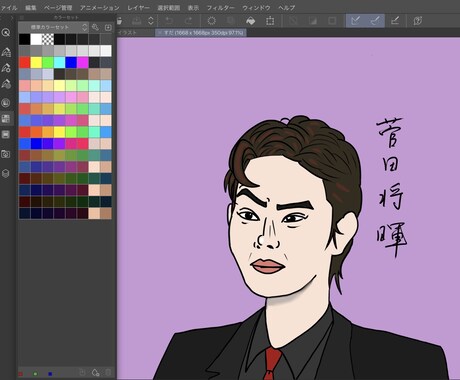Pick the white swatch in first row
The height and width of the screenshot is (380, 460).
(x=36, y=39)
